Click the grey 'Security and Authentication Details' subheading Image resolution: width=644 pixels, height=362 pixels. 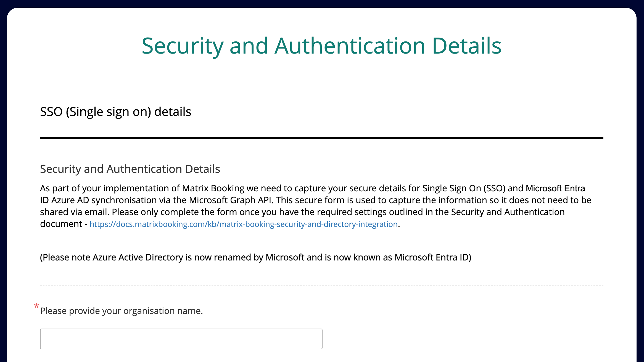coord(130,169)
